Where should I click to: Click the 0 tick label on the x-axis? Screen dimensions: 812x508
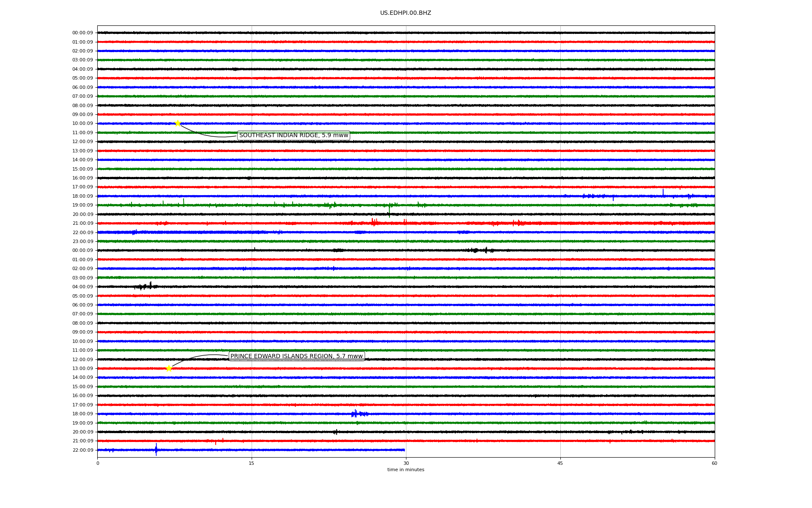[x=98, y=463]
